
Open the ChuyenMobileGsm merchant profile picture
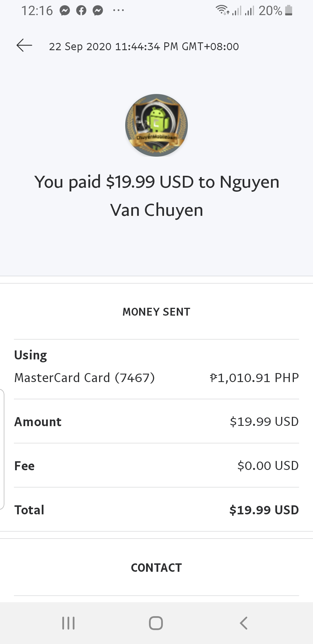click(x=156, y=125)
